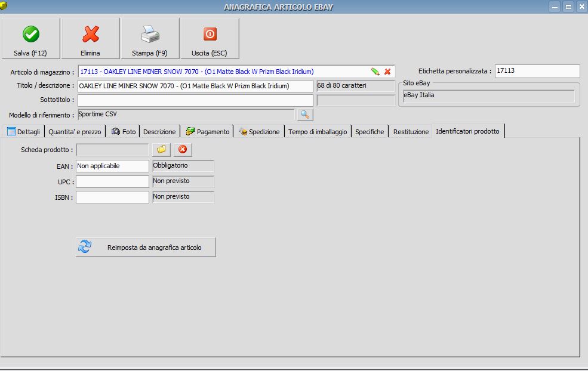Click the Articolo di magazzino field
588x371 pixels.
pyautogui.click(x=236, y=72)
